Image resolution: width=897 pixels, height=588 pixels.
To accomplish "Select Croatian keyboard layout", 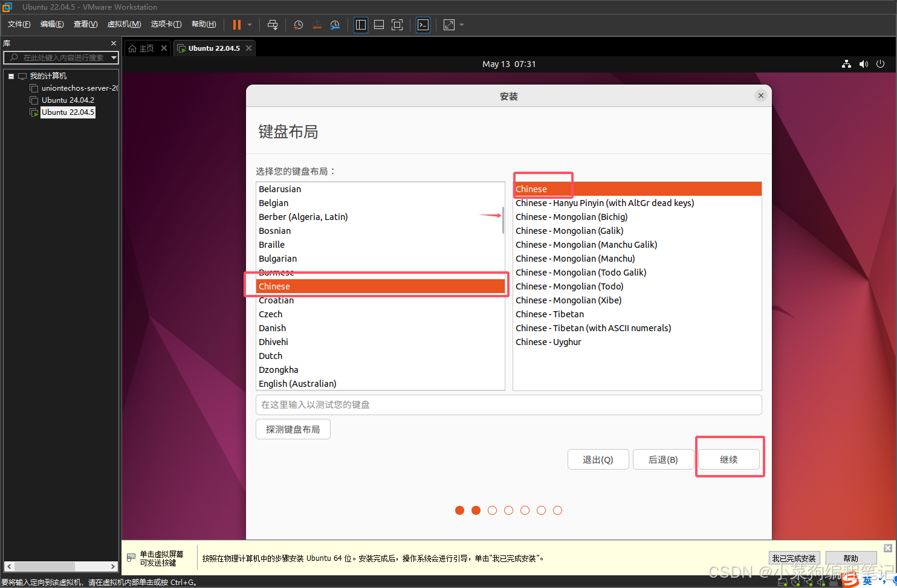I will (x=380, y=300).
